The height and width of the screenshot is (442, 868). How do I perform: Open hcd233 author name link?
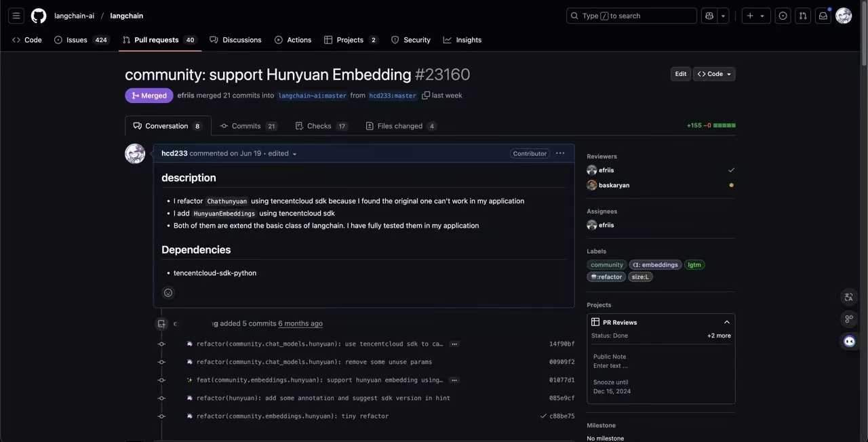[x=174, y=153]
